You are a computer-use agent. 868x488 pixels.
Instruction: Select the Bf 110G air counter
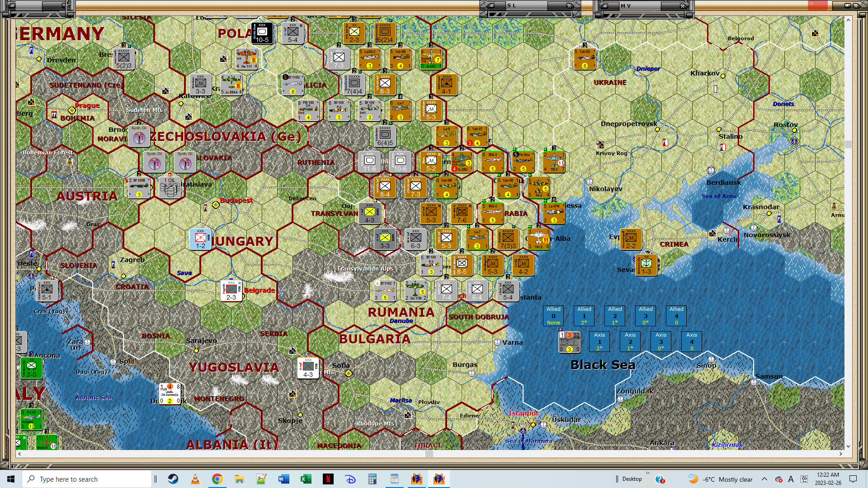[x=292, y=84]
